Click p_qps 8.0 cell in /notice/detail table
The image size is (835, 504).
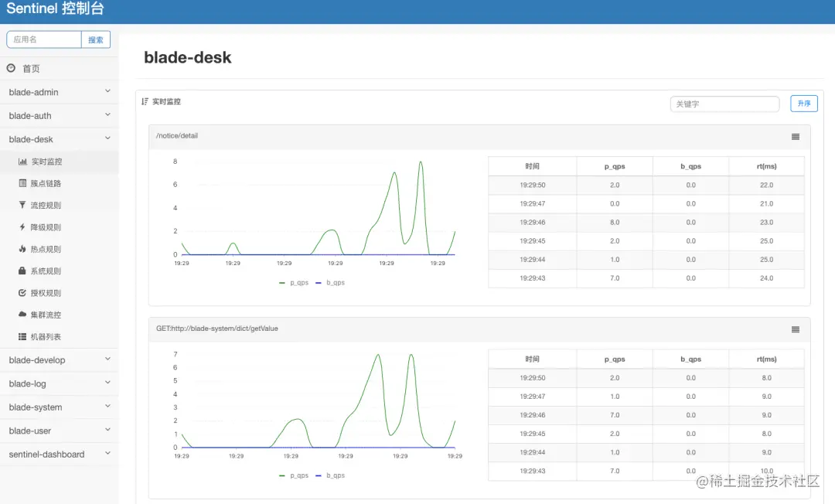click(x=615, y=223)
